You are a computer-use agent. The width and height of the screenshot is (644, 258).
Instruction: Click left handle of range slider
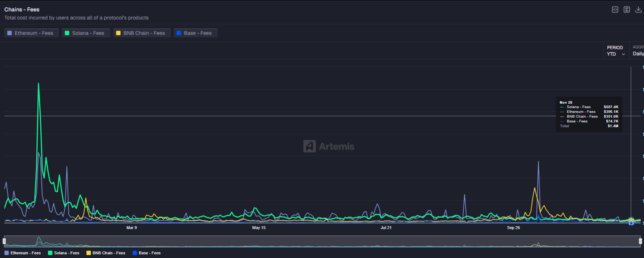click(x=4, y=241)
